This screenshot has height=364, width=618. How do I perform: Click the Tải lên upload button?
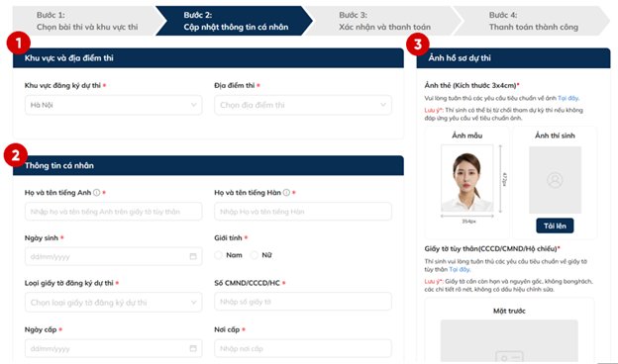[555, 226]
